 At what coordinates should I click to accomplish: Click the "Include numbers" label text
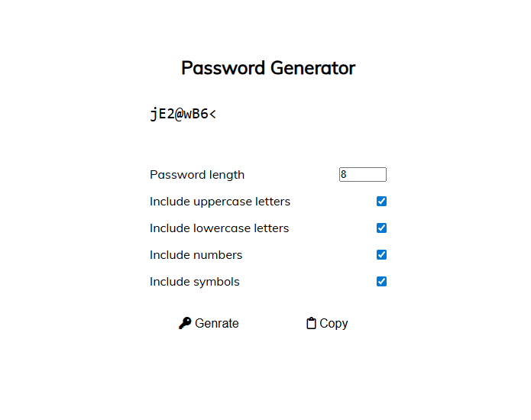coord(196,255)
